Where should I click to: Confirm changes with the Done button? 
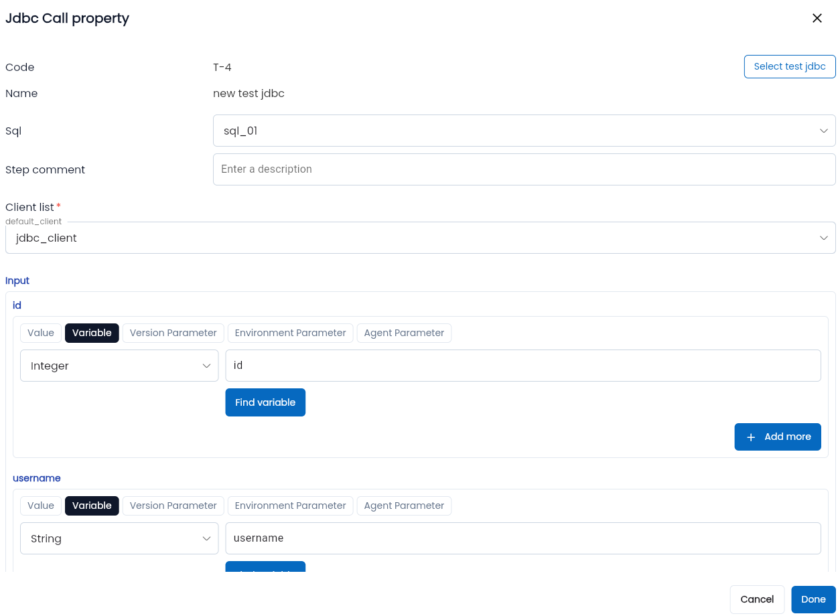813,599
